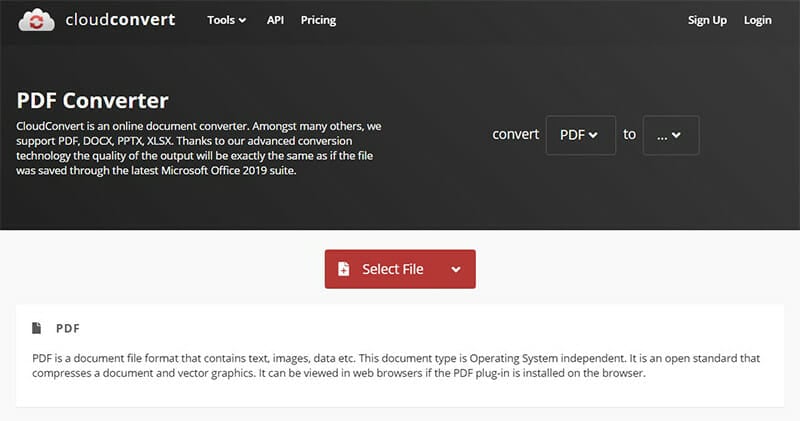800x421 pixels.
Task: Expand the Select File source chevron
Action: pos(456,269)
